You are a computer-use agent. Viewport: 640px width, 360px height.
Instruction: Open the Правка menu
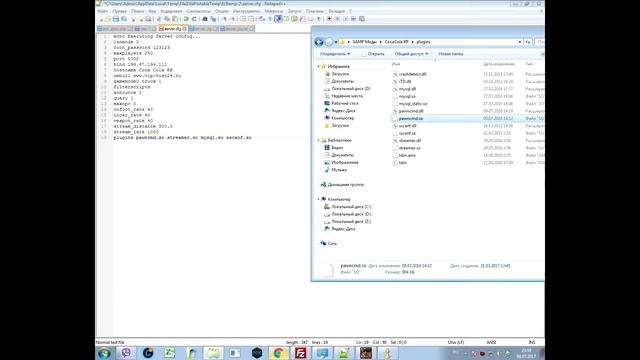point(119,11)
